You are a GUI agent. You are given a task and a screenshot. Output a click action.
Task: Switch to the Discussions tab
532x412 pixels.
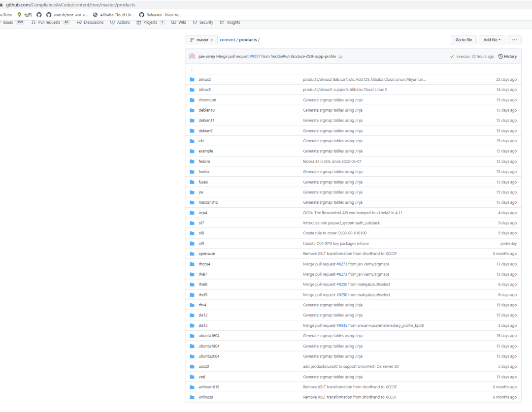point(90,22)
